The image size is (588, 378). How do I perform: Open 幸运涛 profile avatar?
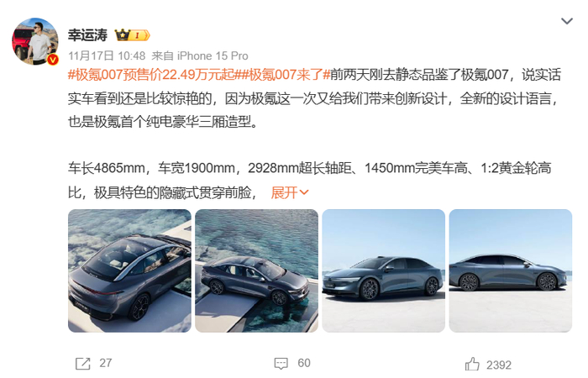[35, 41]
